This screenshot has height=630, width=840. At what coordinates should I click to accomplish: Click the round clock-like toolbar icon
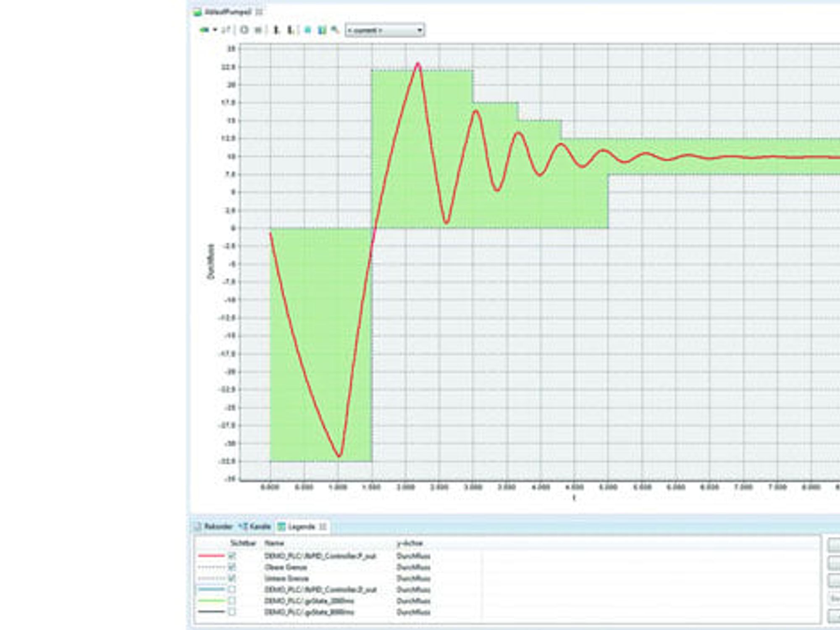244,30
